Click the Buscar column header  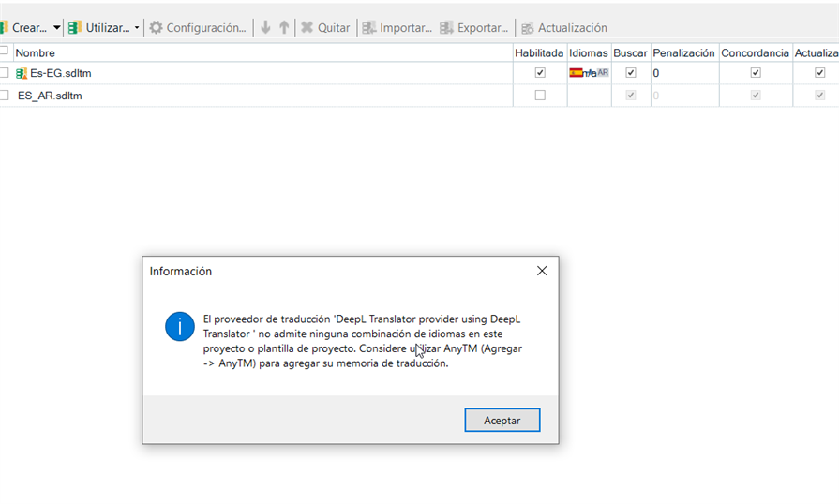630,52
